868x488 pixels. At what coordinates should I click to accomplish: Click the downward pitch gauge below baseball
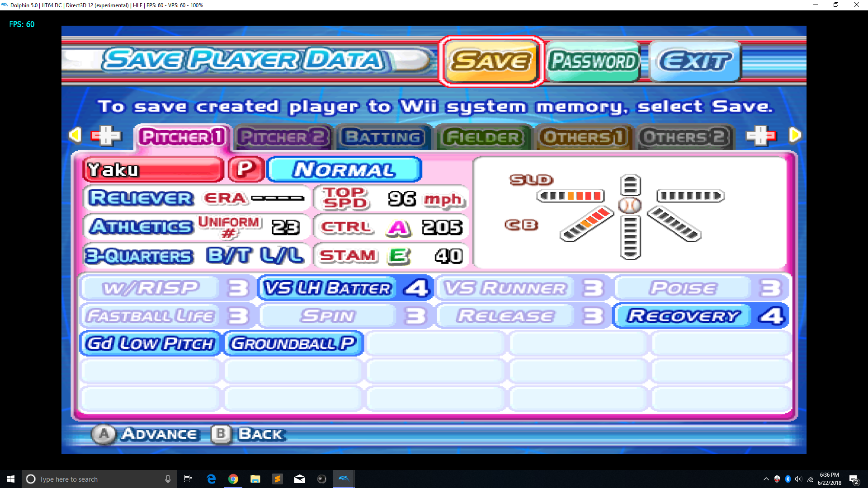pos(630,237)
